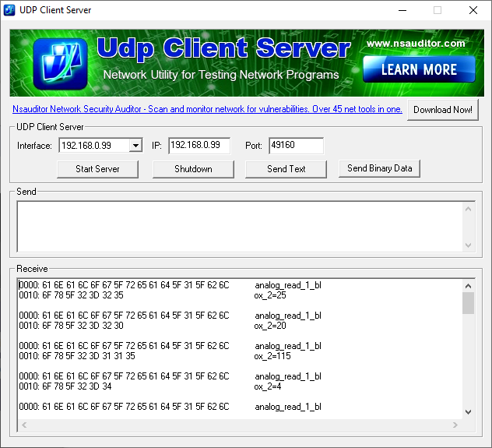This screenshot has width=492, height=448.
Task: Click the Receive pane scroll down arrow
Action: [x=468, y=411]
